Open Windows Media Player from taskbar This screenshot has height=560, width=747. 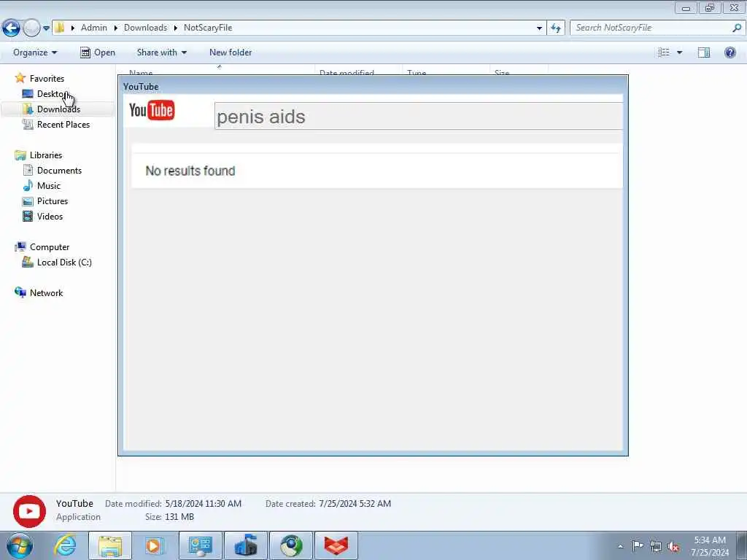[x=155, y=545]
